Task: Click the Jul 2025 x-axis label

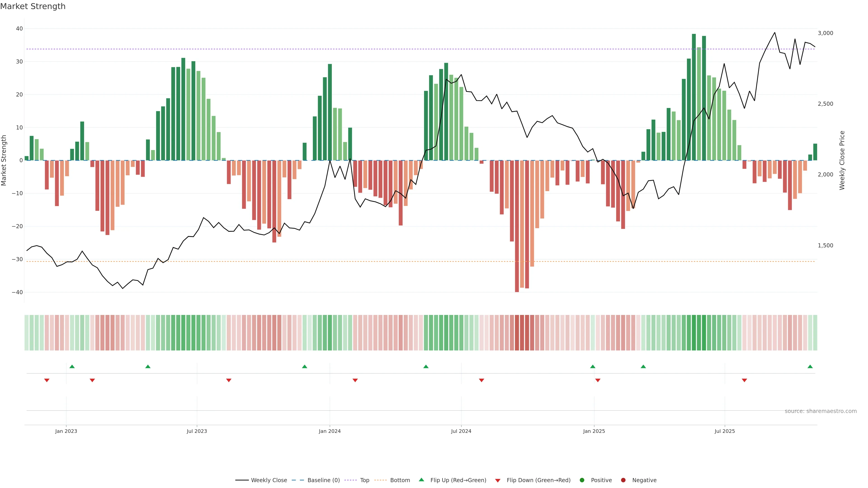Action: [724, 431]
